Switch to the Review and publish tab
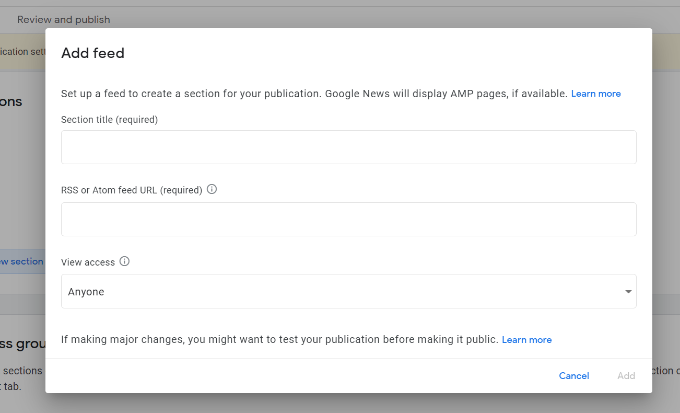Screen dimensions: 680x413 click(x=63, y=19)
